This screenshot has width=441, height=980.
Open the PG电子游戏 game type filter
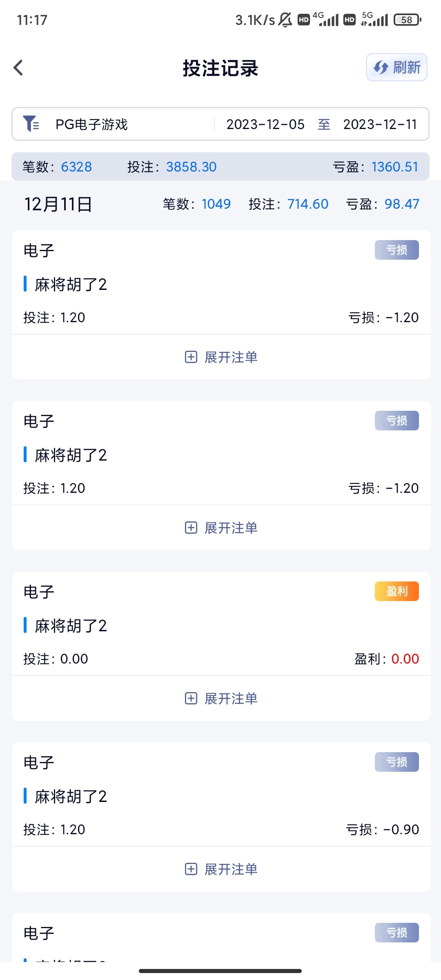click(x=91, y=124)
